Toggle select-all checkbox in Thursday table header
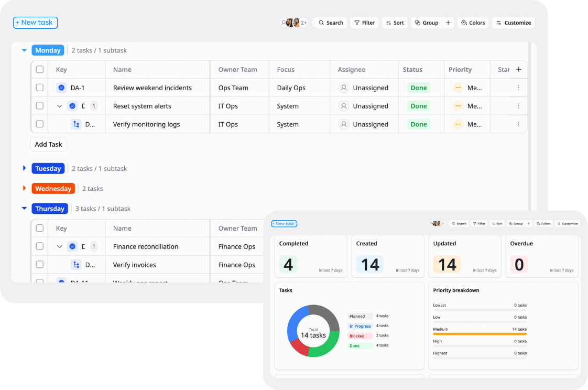Viewport: 588px width, 390px height. [x=40, y=228]
